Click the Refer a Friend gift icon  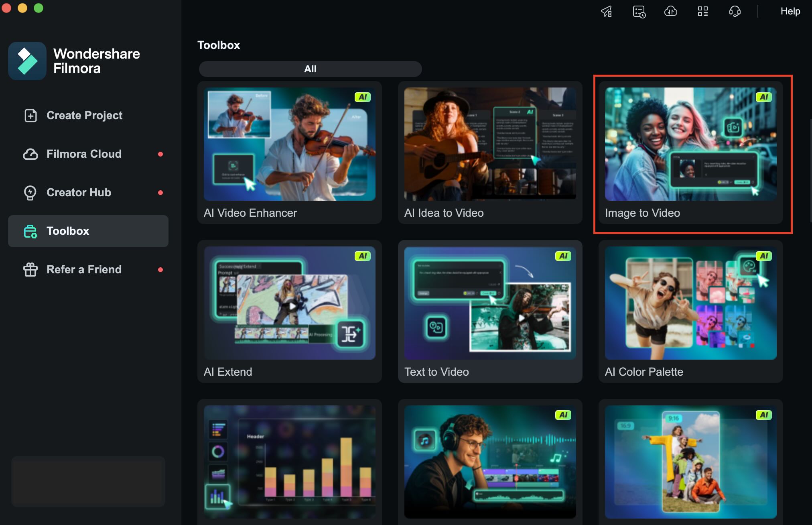tap(31, 269)
